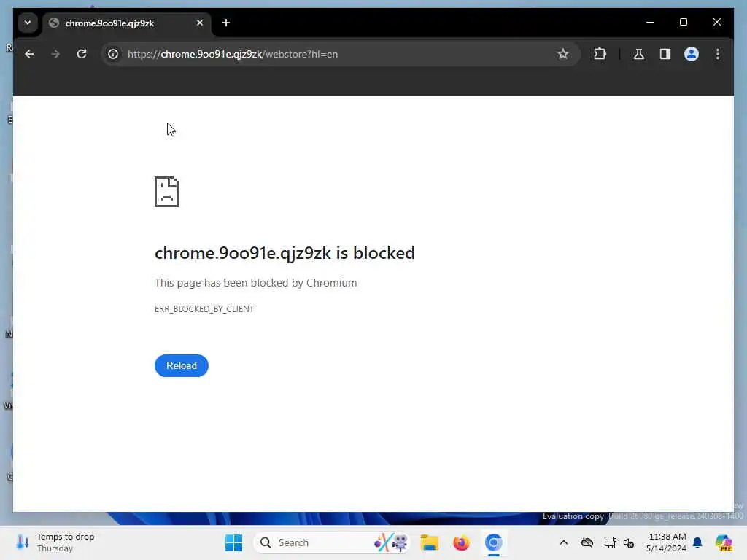Launch Firefox from the taskbar
Screen dimensions: 747x560
tap(461, 542)
